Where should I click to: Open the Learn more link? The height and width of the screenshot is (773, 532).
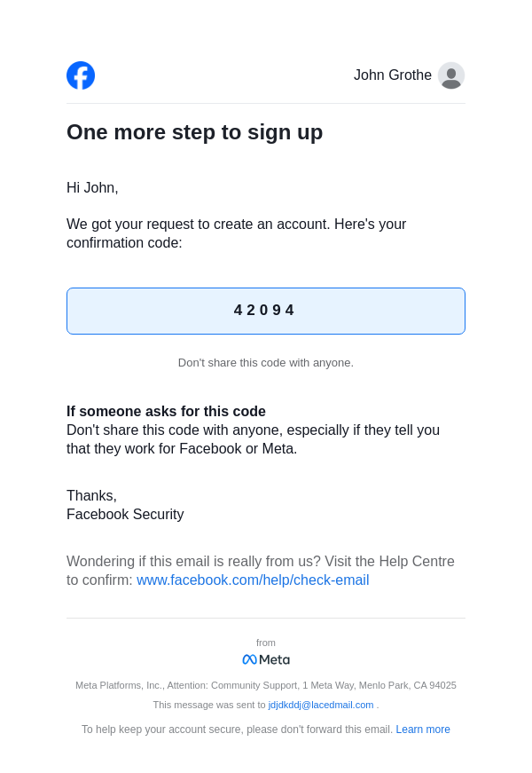coord(423,730)
